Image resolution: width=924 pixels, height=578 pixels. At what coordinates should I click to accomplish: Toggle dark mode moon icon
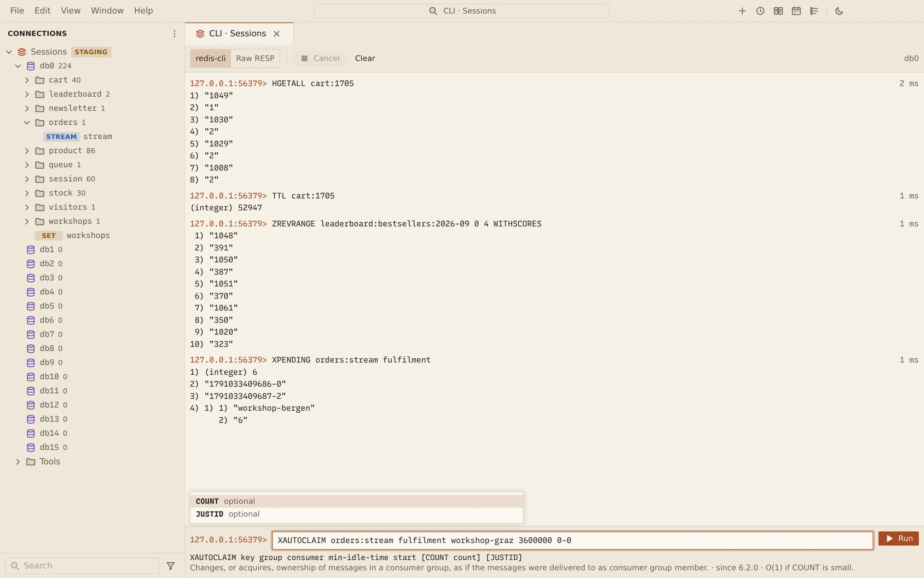click(x=839, y=11)
